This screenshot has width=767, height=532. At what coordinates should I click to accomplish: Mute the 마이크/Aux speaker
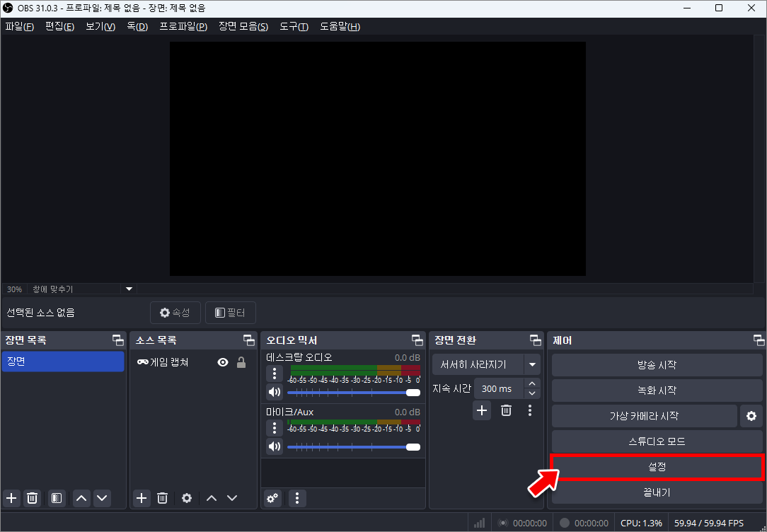tap(275, 446)
